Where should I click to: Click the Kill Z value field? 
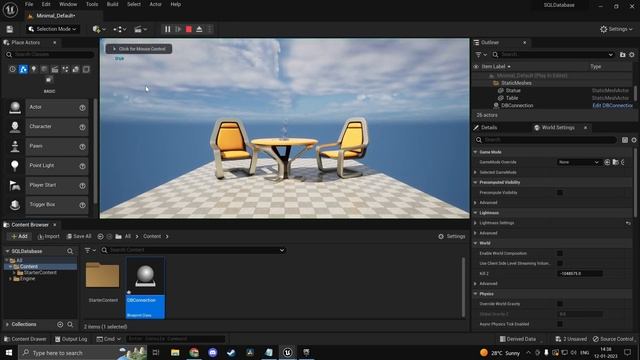[580, 273]
